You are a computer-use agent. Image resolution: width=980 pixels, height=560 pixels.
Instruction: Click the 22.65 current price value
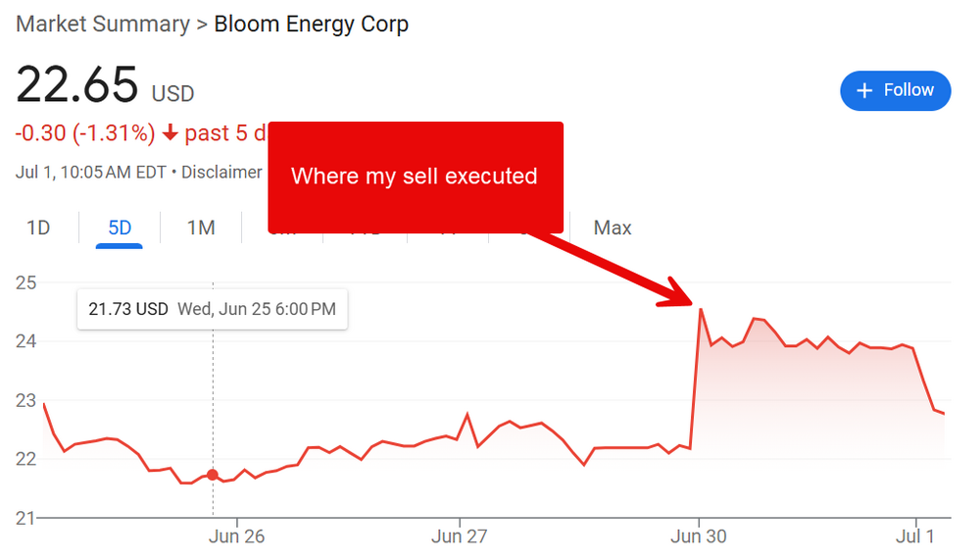(76, 86)
